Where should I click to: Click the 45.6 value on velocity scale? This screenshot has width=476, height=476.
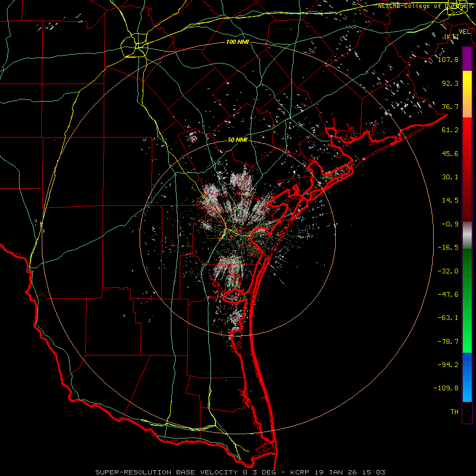450,153
